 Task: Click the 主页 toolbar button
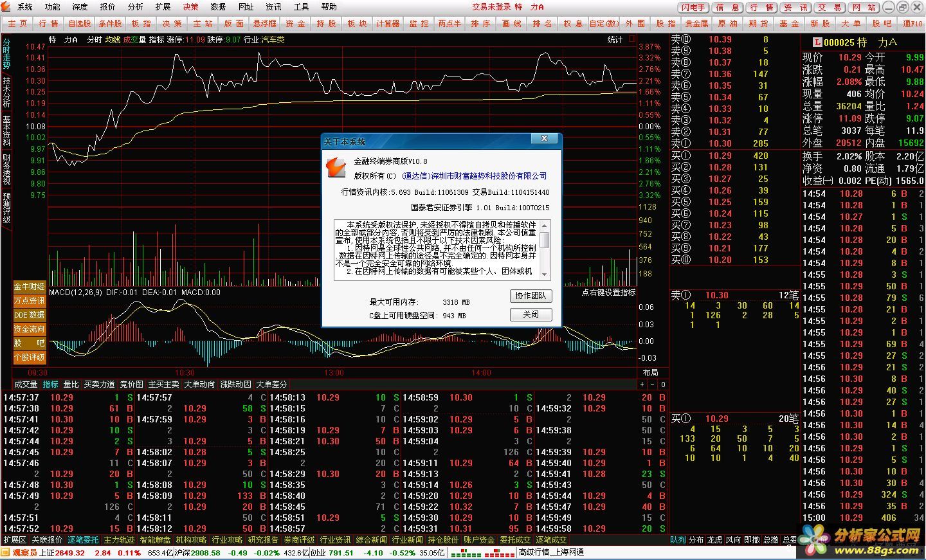18,23
